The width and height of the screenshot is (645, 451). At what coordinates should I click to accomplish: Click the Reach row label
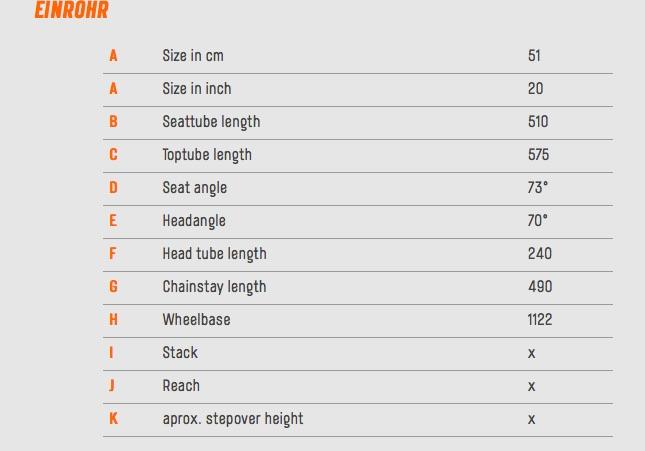point(181,386)
